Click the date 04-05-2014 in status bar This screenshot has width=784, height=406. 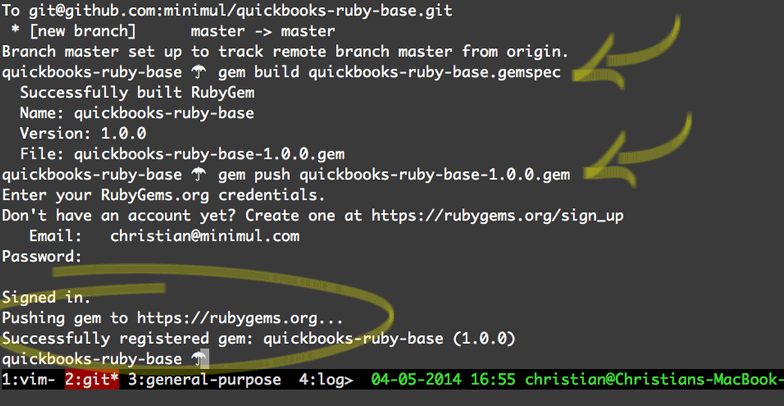tap(416, 380)
